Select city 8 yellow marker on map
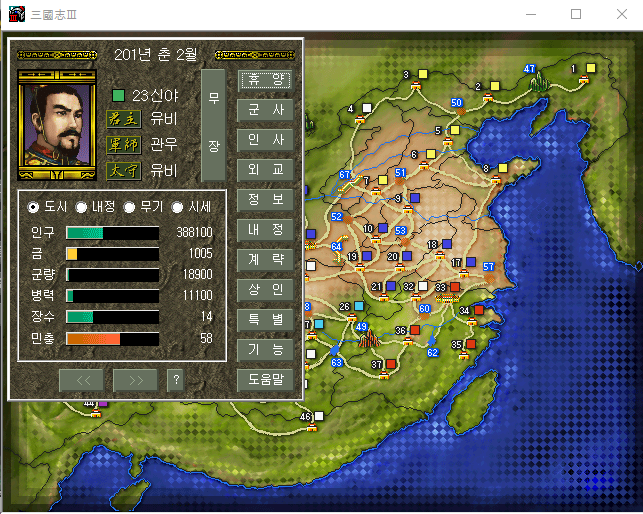 503,168
